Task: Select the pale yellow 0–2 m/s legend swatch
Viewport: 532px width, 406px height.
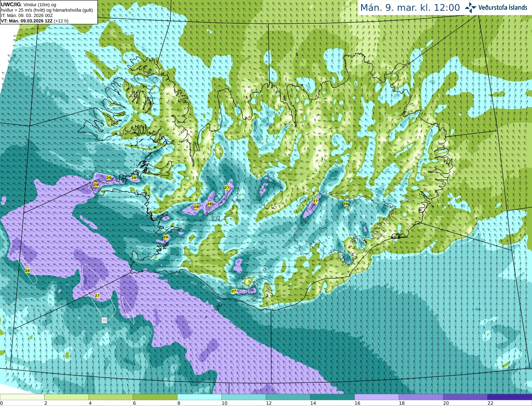Action: click(x=22, y=397)
